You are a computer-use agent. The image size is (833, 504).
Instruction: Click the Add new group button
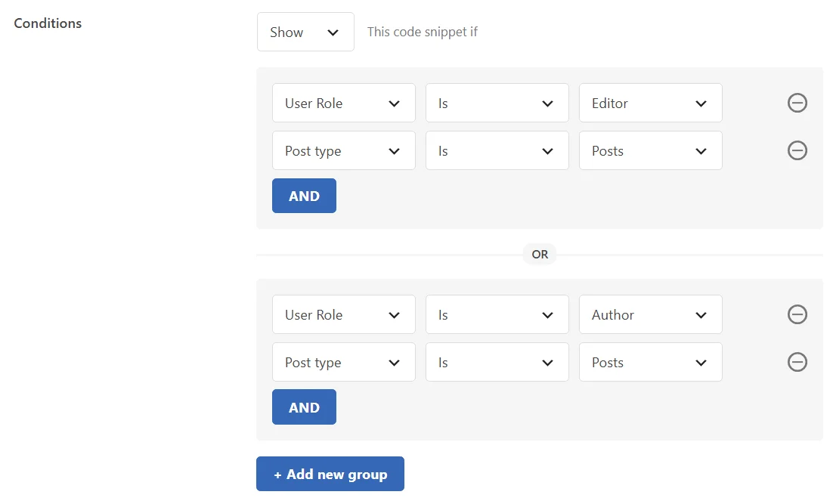(330, 474)
